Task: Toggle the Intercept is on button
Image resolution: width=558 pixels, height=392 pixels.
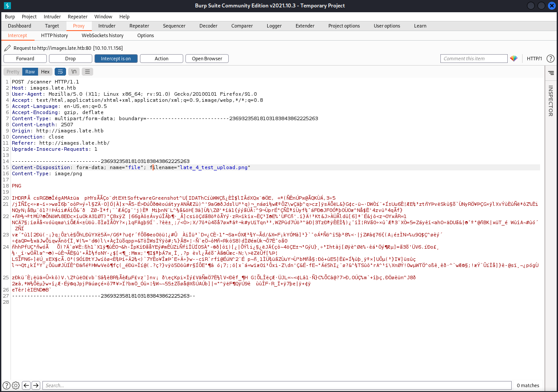Action: pos(116,59)
